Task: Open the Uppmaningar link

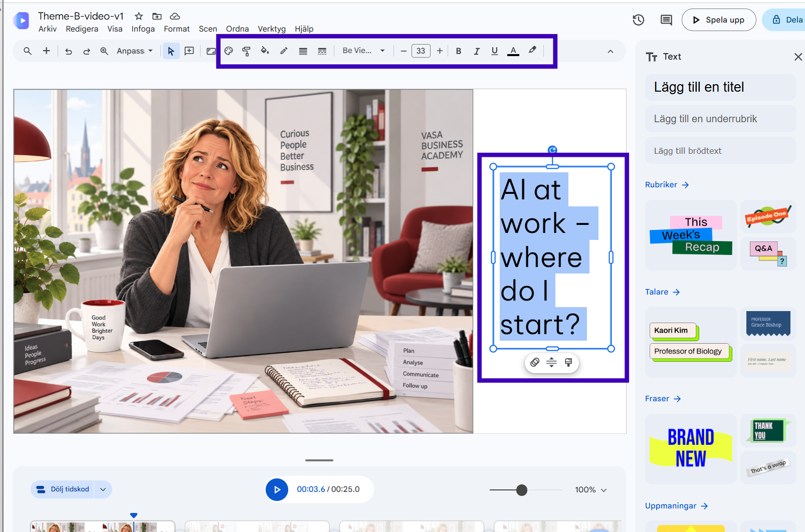Action: click(x=677, y=506)
